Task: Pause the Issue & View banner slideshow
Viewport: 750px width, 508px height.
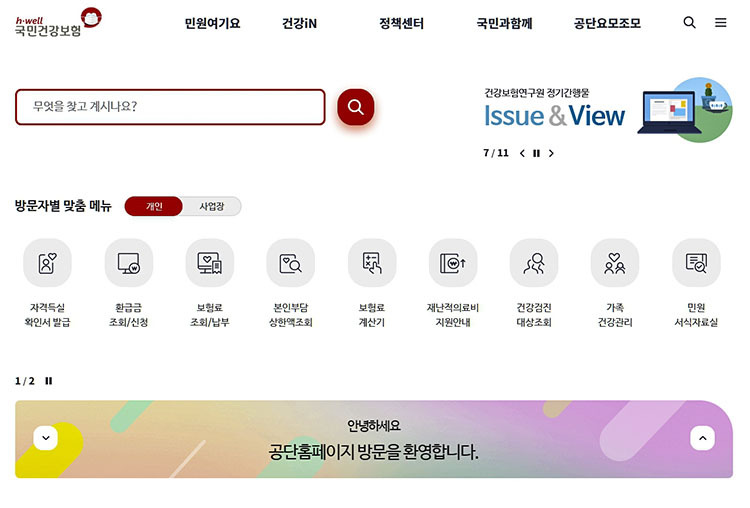Action: pyautogui.click(x=537, y=154)
